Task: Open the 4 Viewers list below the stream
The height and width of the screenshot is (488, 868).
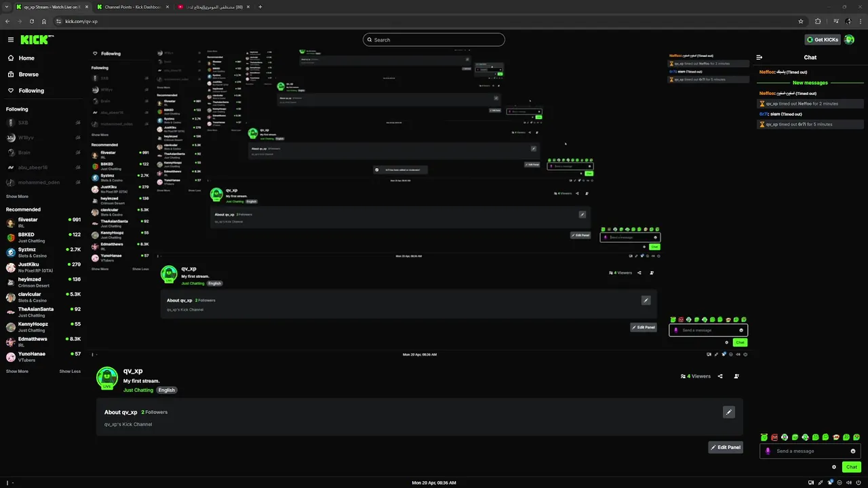Action: tap(696, 376)
